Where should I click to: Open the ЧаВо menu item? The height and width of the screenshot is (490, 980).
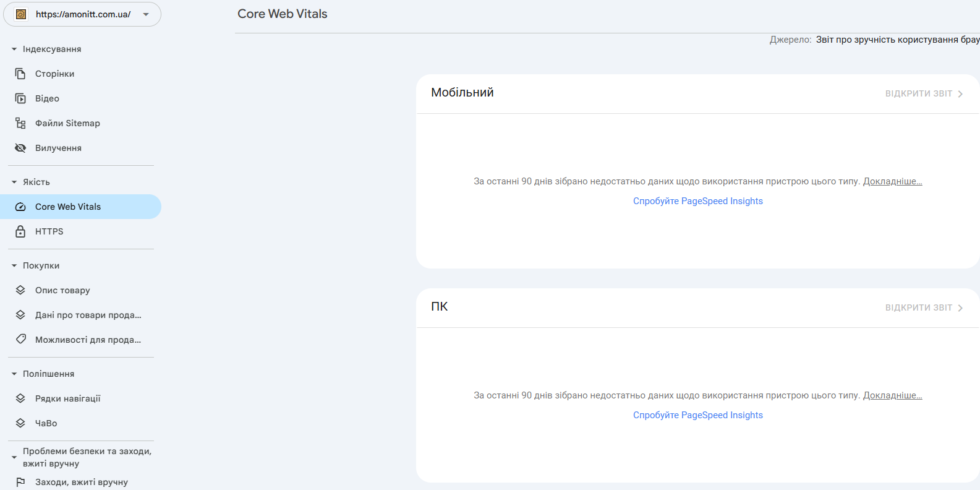click(x=46, y=423)
